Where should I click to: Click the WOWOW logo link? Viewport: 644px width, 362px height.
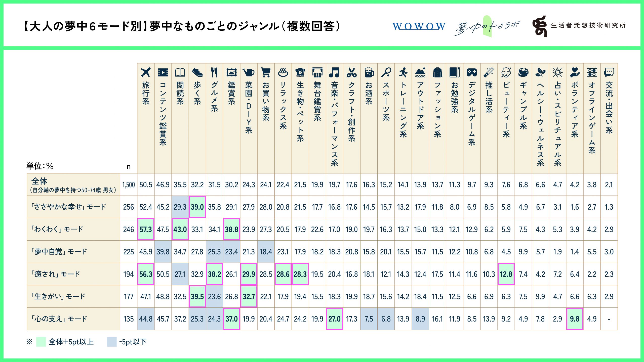(x=419, y=26)
